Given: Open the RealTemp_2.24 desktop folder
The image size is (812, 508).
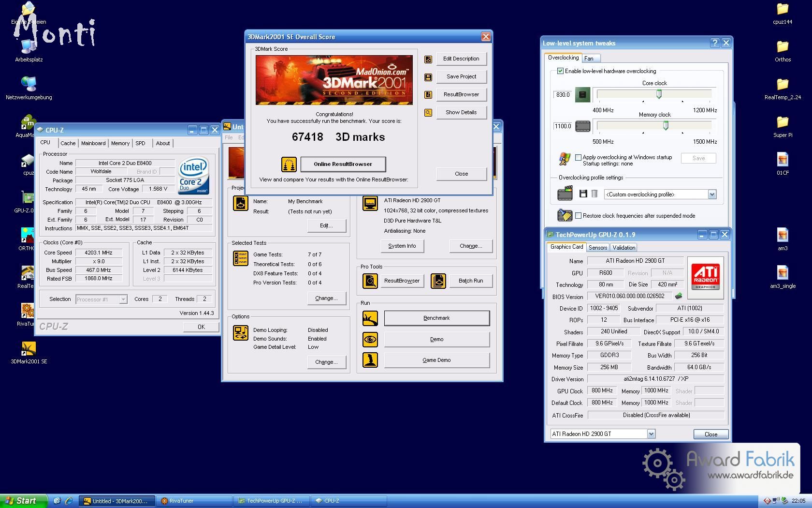Looking at the screenshot, I should click(x=783, y=89).
